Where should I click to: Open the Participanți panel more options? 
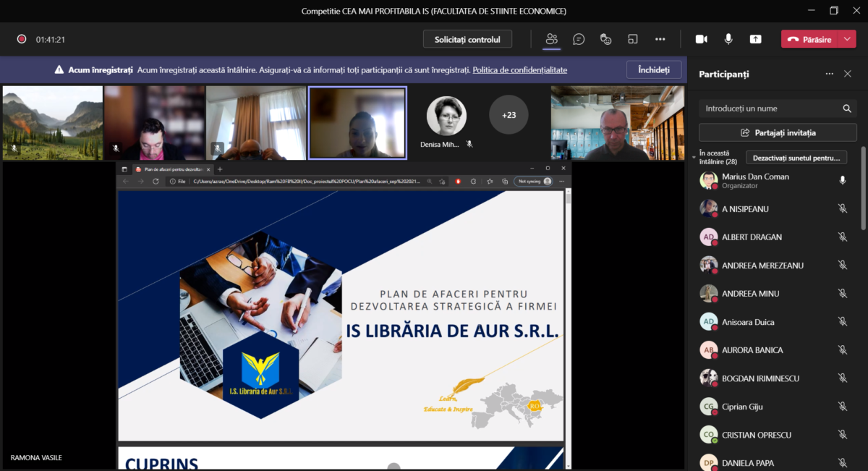pyautogui.click(x=829, y=74)
